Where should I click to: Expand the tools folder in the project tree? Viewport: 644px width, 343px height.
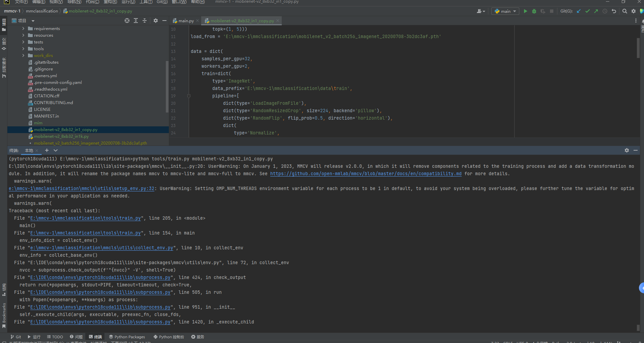pyautogui.click(x=23, y=49)
